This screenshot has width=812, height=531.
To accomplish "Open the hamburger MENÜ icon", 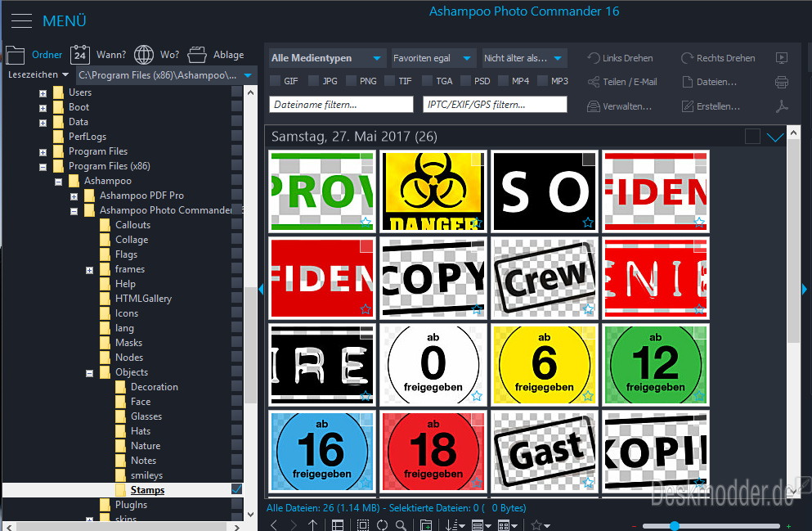I will pyautogui.click(x=21, y=20).
